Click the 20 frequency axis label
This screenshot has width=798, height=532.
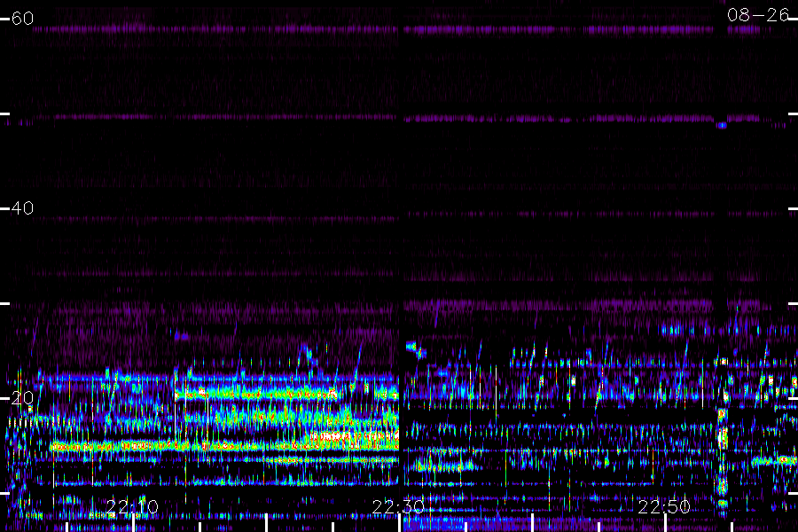(x=22, y=397)
